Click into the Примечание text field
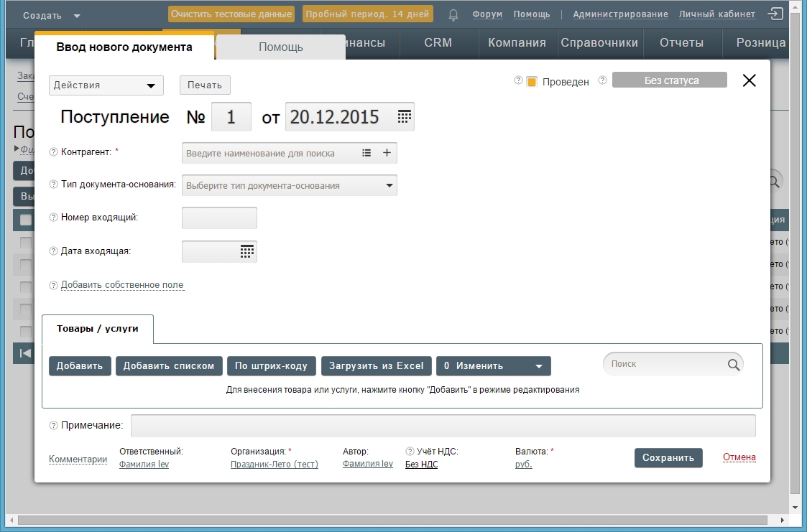807x532 pixels. point(443,426)
